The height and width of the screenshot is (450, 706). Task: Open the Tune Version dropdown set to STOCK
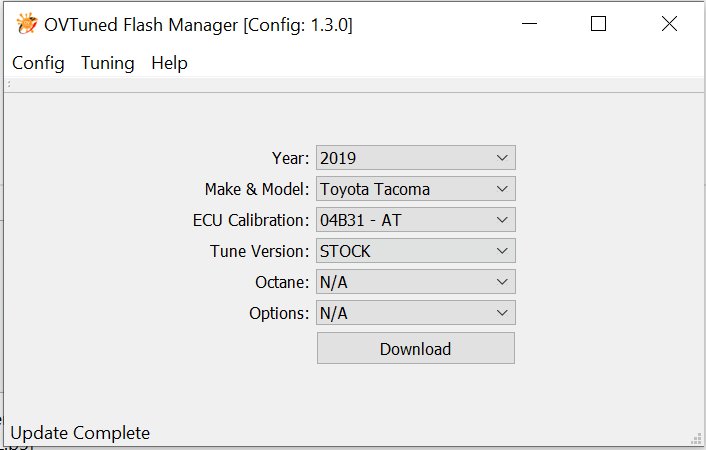point(416,251)
